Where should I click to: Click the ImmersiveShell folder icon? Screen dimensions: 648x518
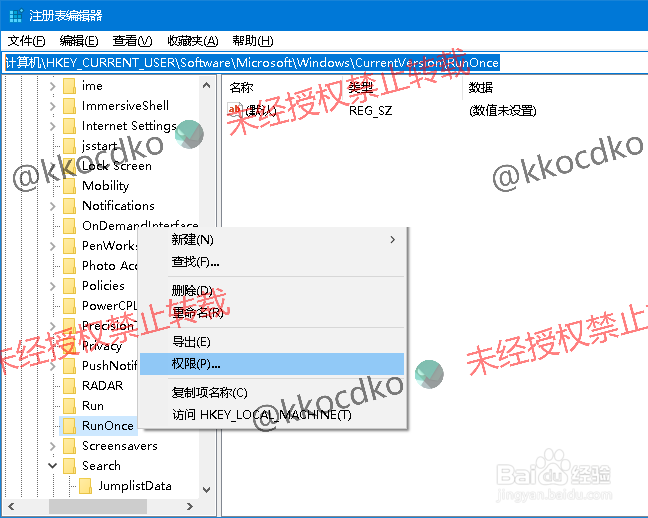[x=69, y=106]
